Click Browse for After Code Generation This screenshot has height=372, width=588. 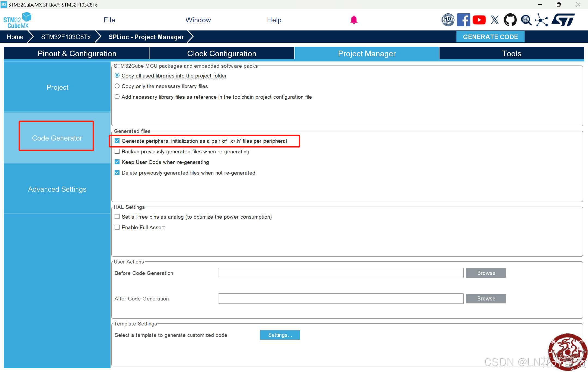[x=486, y=299]
